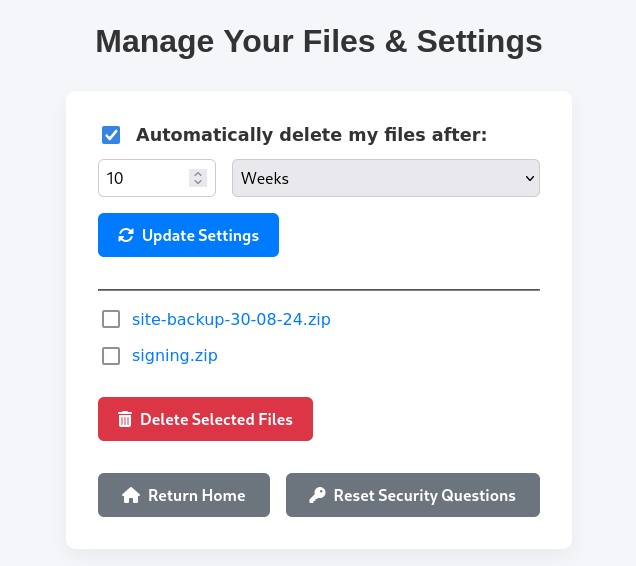The height and width of the screenshot is (566, 636).
Task: Click the Manage Your Files & Settings heading
Action: pos(319,41)
